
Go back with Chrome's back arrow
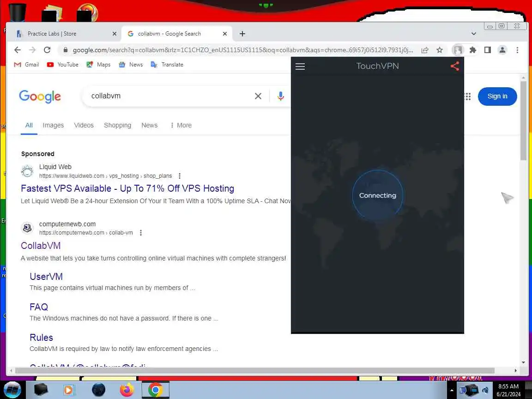18,50
